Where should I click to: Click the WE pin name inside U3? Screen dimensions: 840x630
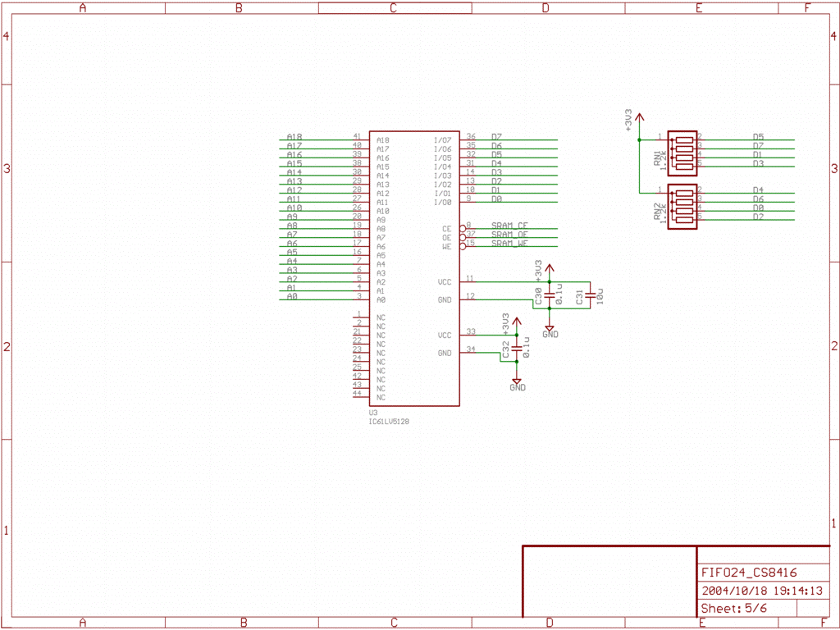click(447, 246)
